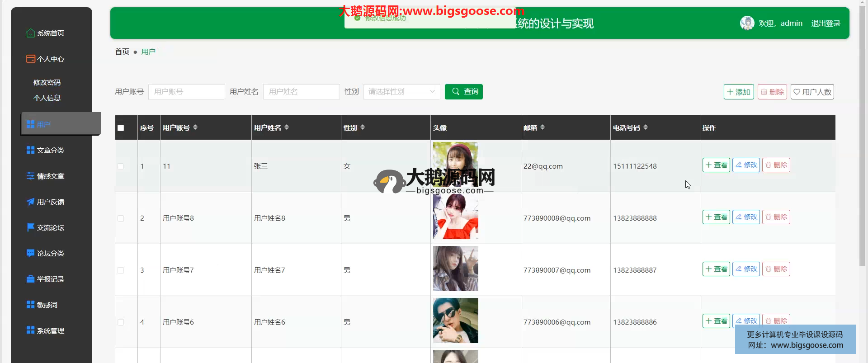This screenshot has width=868, height=363.
Task: Focus the 用户姓名 search input field
Action: point(301,92)
